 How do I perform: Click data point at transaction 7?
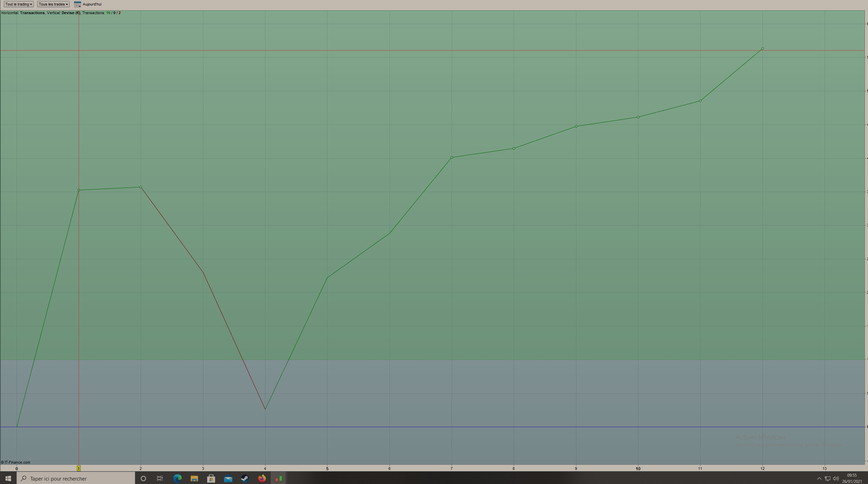click(x=452, y=158)
